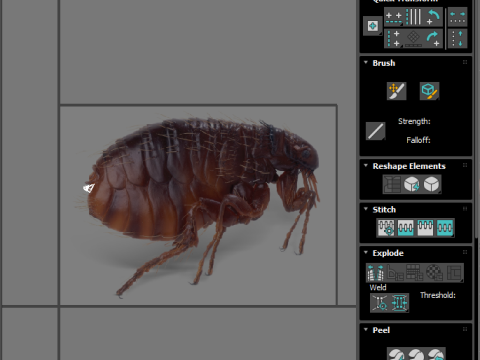The image size is (480, 360).
Task: Click Linear Align diamond grid icon
Action: click(414, 38)
